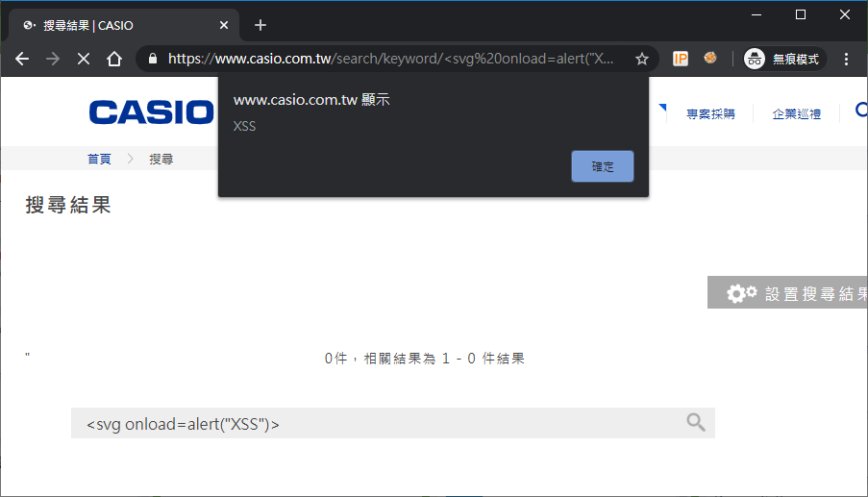Stop loading the page

pyautogui.click(x=84, y=59)
